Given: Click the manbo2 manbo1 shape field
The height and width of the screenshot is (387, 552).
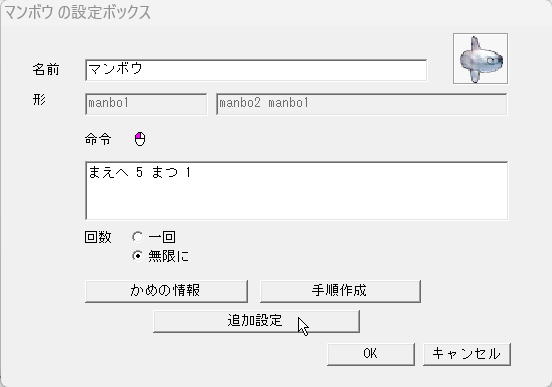Looking at the screenshot, I should point(362,104).
